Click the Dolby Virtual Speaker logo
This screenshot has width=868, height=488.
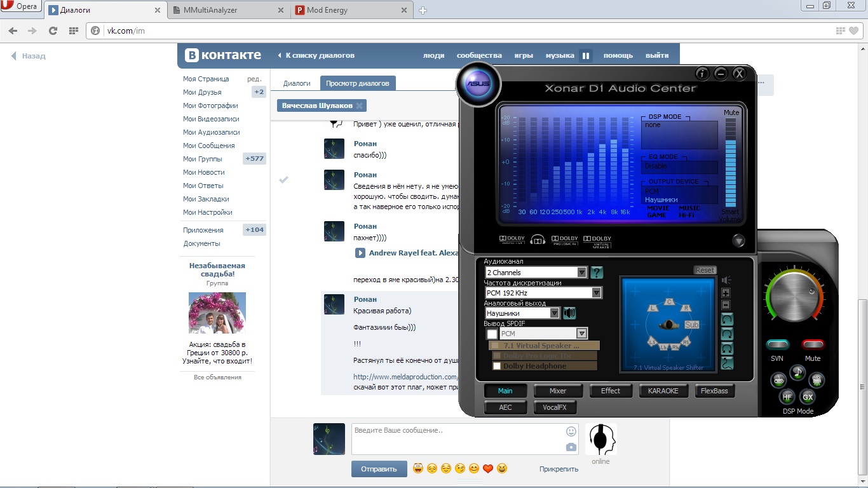coord(599,240)
